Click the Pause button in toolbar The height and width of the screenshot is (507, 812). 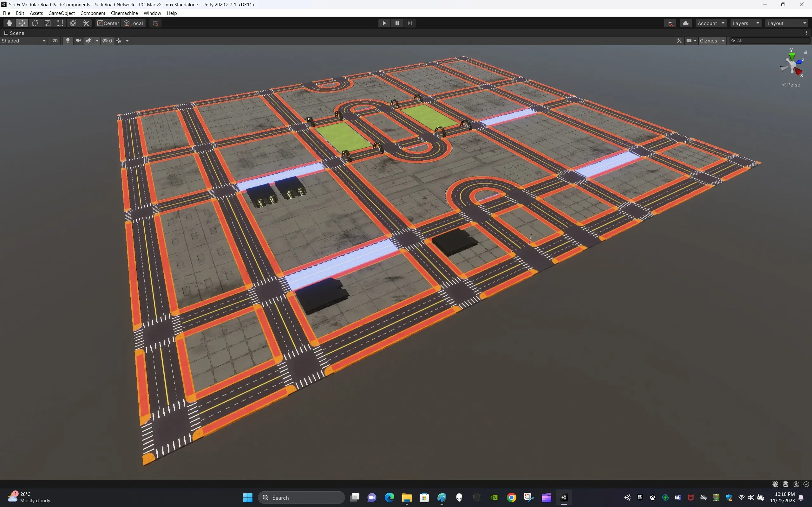396,23
